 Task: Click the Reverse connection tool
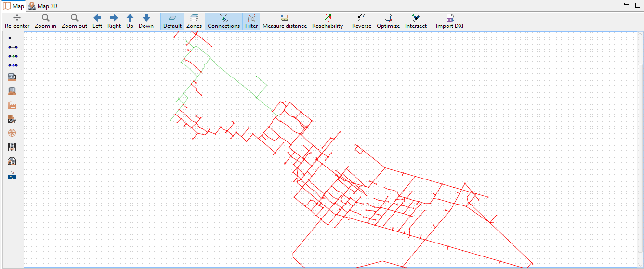[x=362, y=22]
